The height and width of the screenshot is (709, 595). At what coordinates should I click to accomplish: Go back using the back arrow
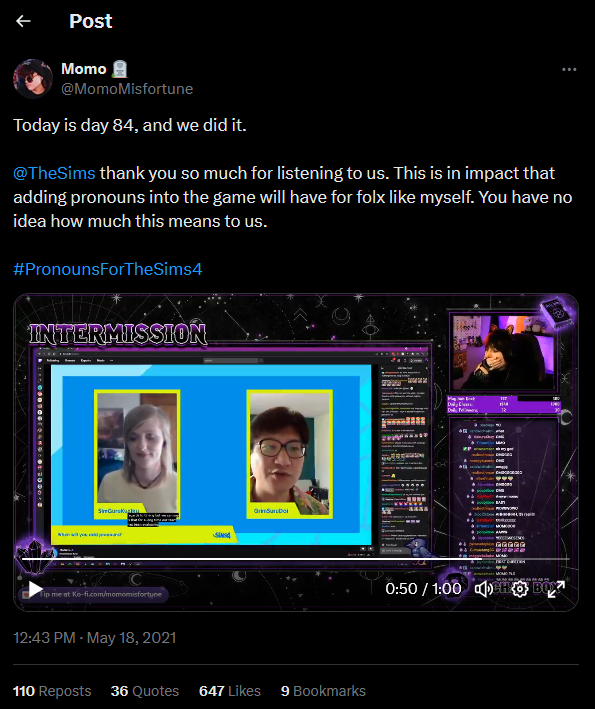pyautogui.click(x=23, y=21)
